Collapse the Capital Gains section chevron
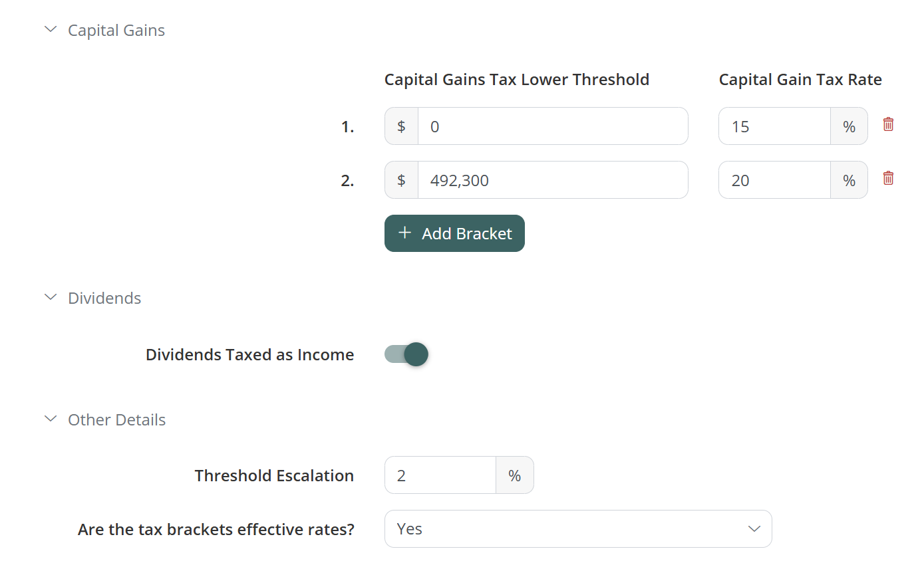The height and width of the screenshot is (571, 924). [x=51, y=29]
